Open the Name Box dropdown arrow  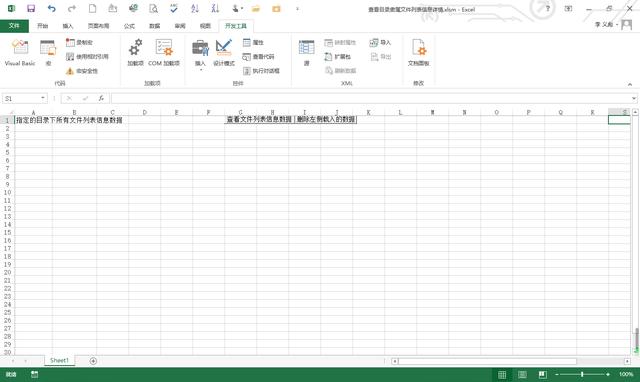[42, 98]
